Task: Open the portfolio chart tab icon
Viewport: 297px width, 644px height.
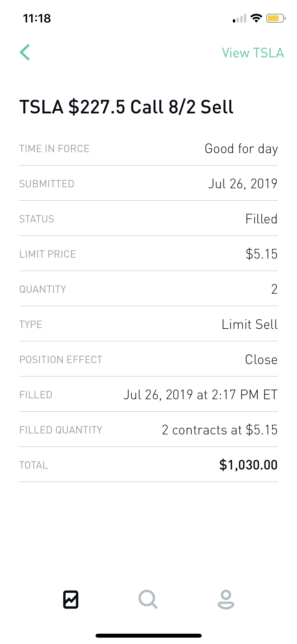Action: 71,599
